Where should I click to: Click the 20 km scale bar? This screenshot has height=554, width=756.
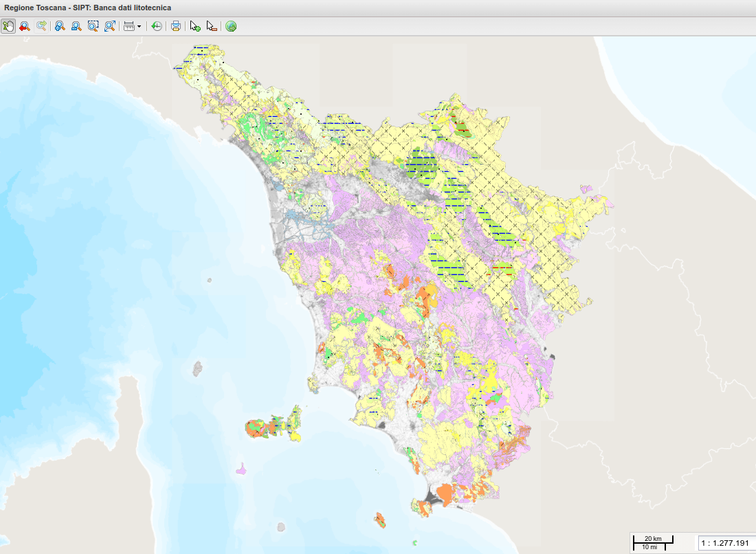pyautogui.click(x=652, y=542)
